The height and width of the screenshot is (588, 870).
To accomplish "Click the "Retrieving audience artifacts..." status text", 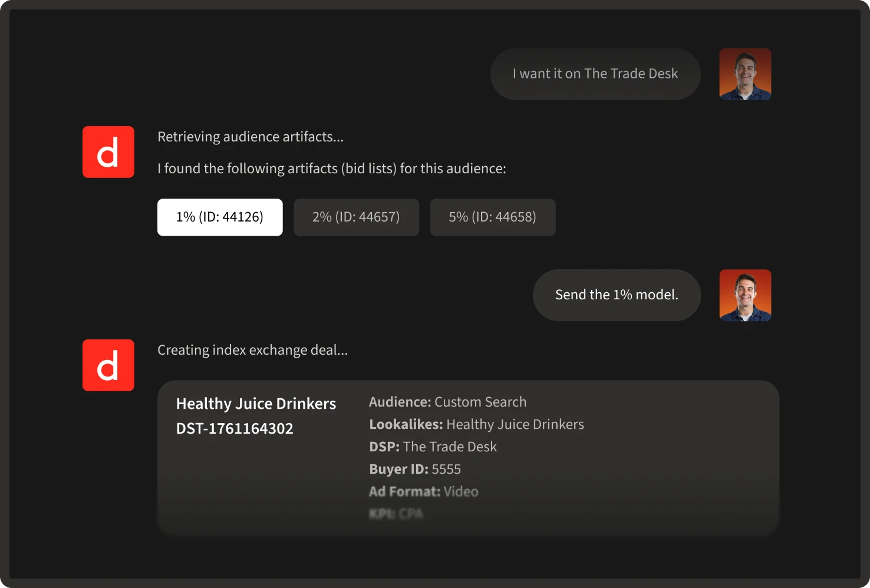I will [251, 137].
